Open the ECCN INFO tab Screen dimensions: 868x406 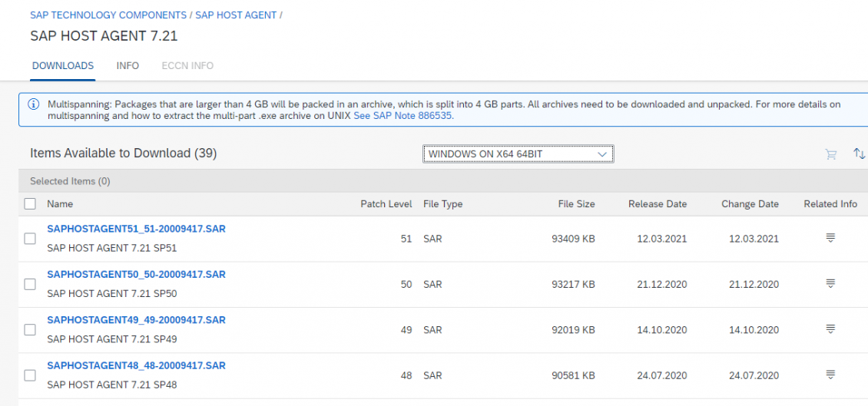point(187,66)
